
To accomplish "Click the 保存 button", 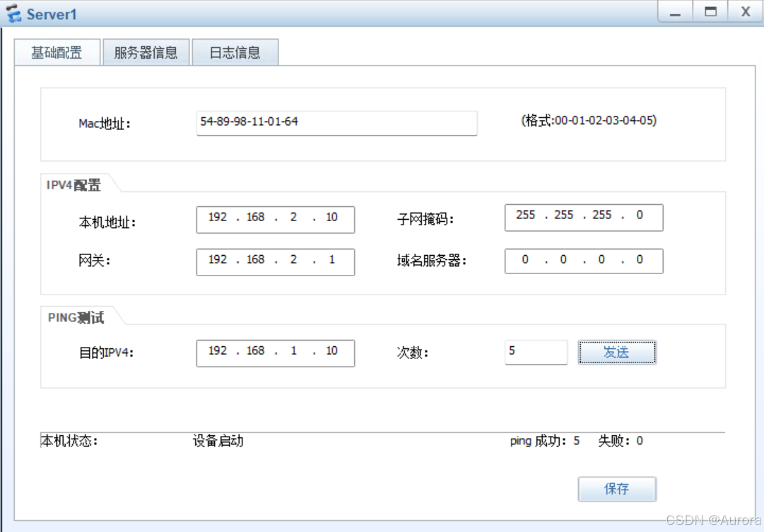I will 617,489.
